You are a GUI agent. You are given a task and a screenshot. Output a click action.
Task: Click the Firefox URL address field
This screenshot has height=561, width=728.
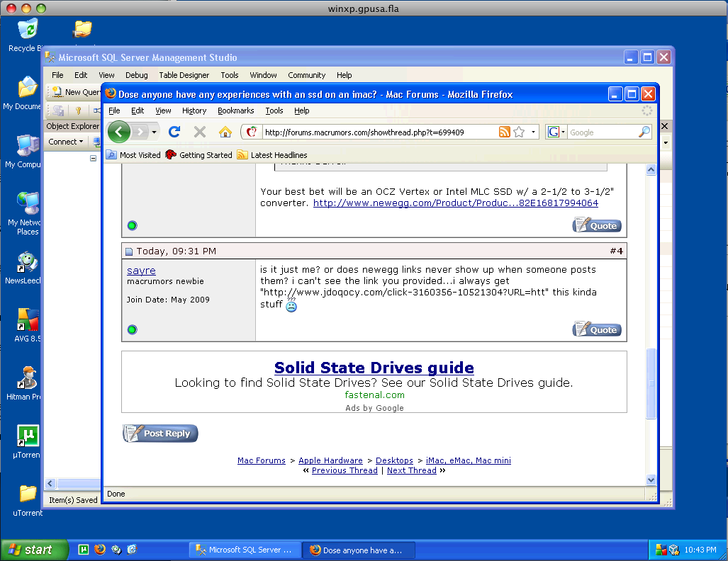(x=379, y=132)
